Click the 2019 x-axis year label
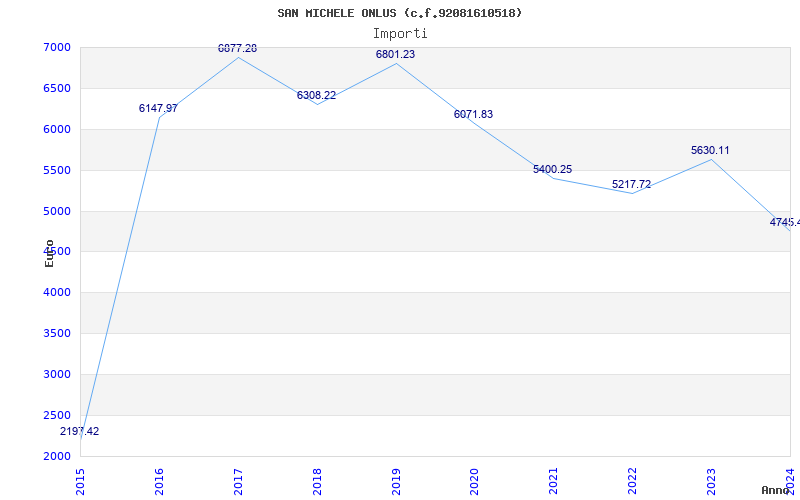 click(x=396, y=482)
